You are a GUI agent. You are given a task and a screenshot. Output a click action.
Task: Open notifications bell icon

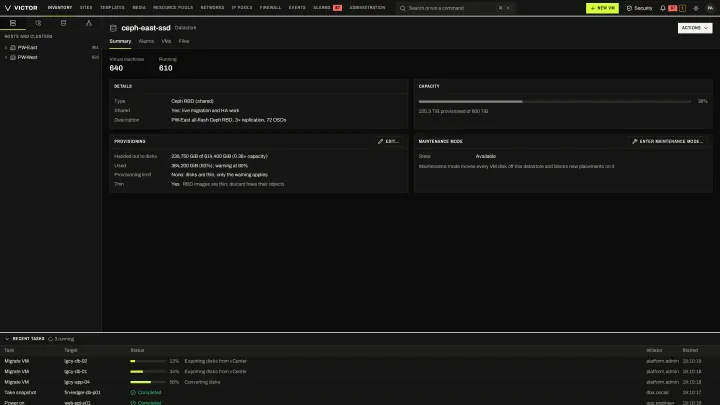[663, 8]
